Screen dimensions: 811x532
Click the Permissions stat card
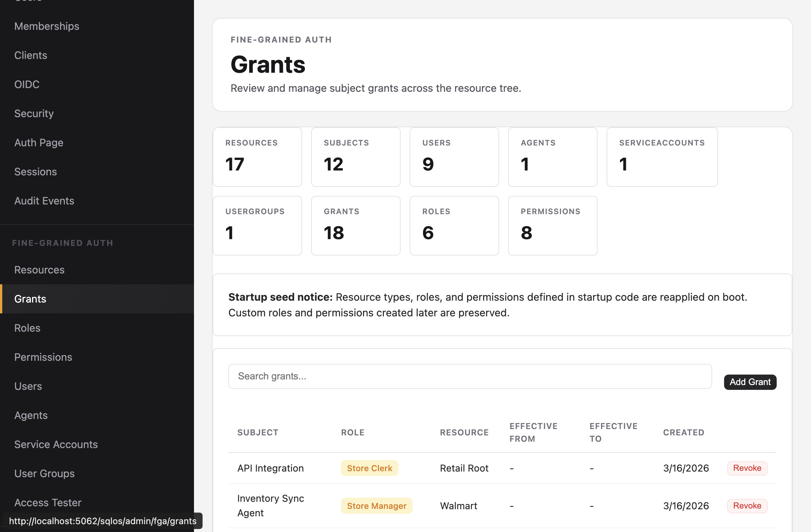coord(552,225)
